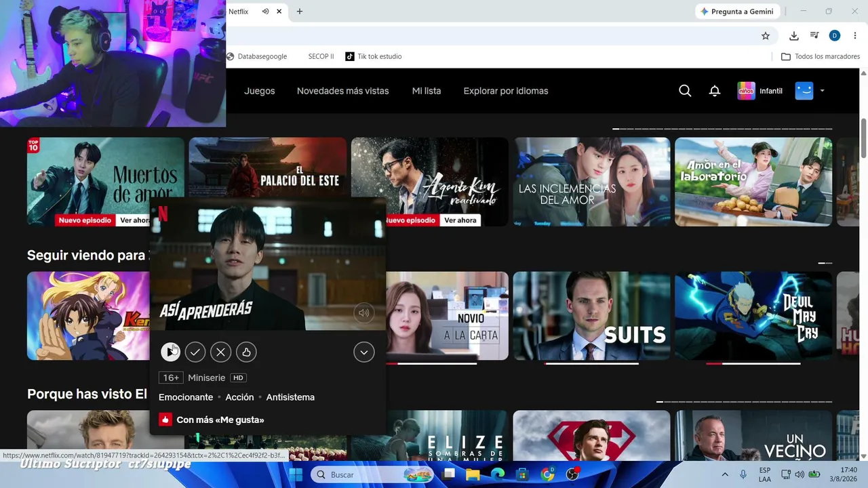
Task: Open Novedades más vistas menu item
Action: (x=343, y=91)
